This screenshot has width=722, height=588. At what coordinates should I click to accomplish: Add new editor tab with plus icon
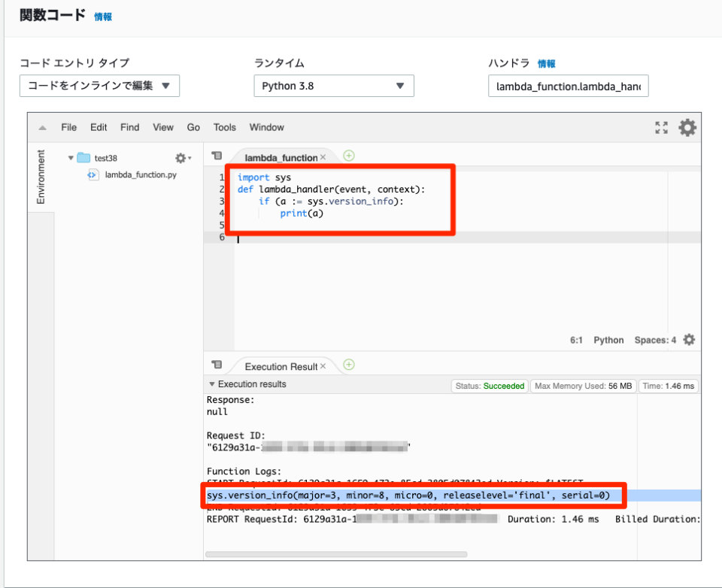[349, 156]
